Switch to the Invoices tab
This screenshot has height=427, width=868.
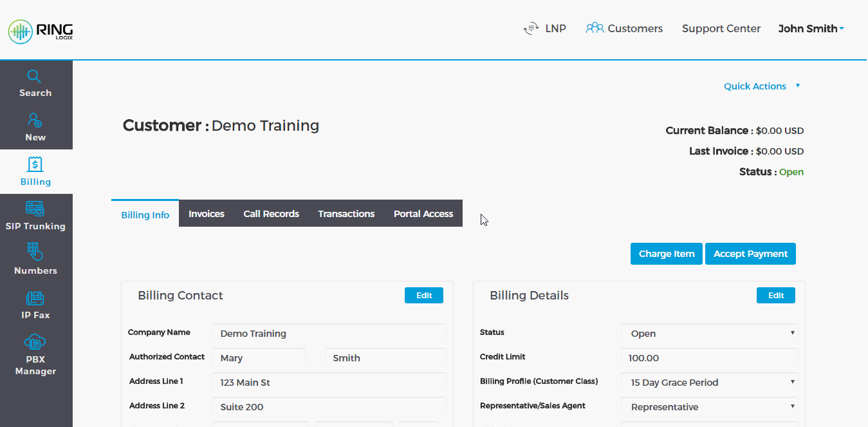point(206,213)
